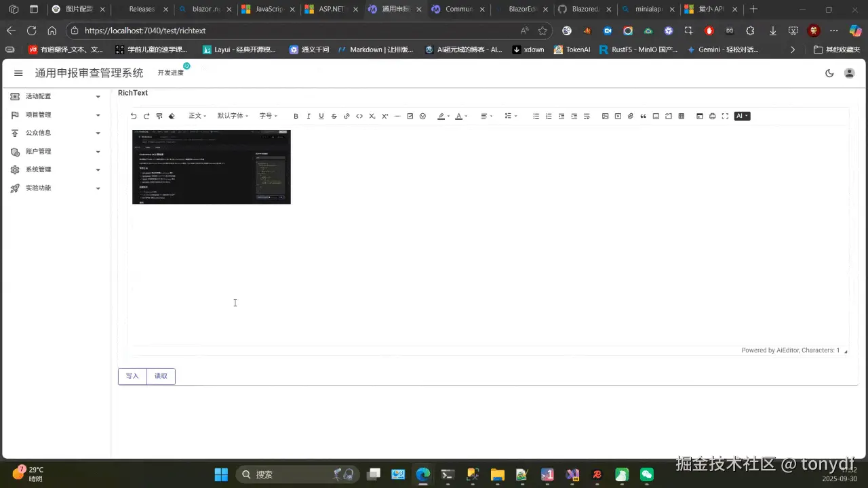
Task: Open the emoji picker
Action: 422,116
